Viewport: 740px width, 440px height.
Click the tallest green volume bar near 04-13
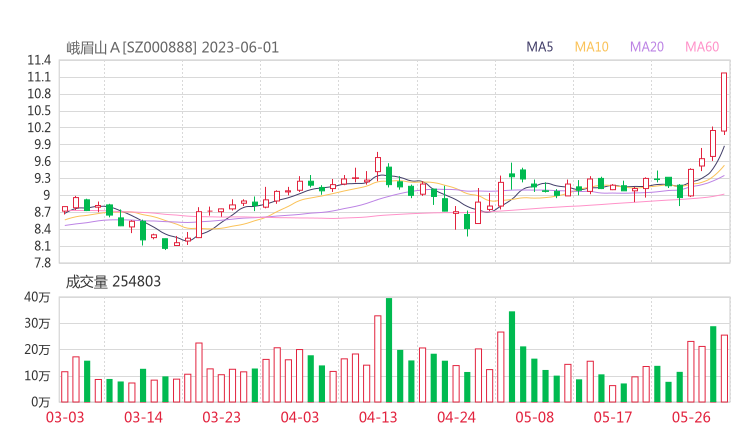389,350
